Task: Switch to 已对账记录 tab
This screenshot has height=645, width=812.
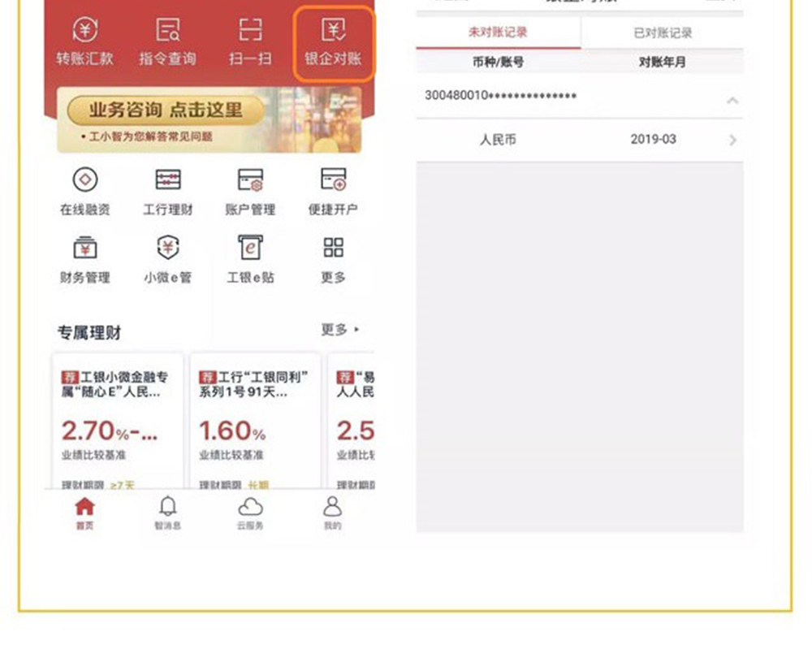Action: click(663, 33)
